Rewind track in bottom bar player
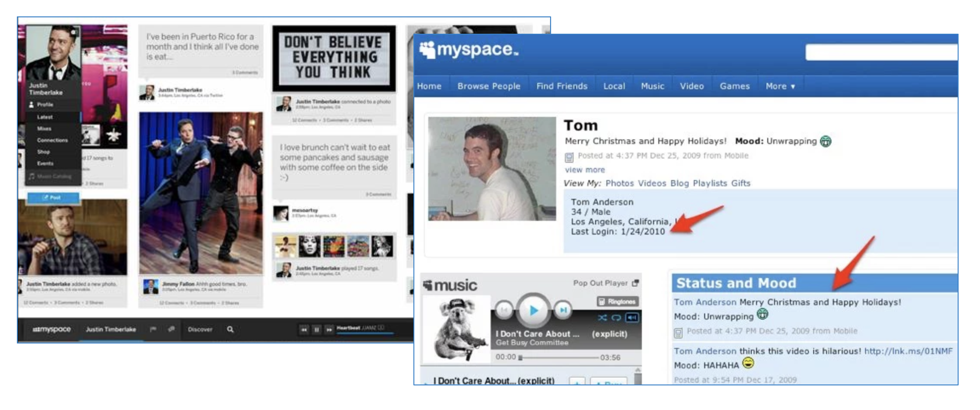This screenshot has width=980, height=410. click(304, 329)
